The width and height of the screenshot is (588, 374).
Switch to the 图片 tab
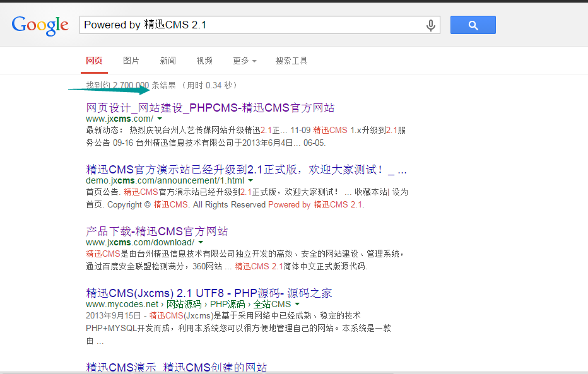(x=131, y=61)
